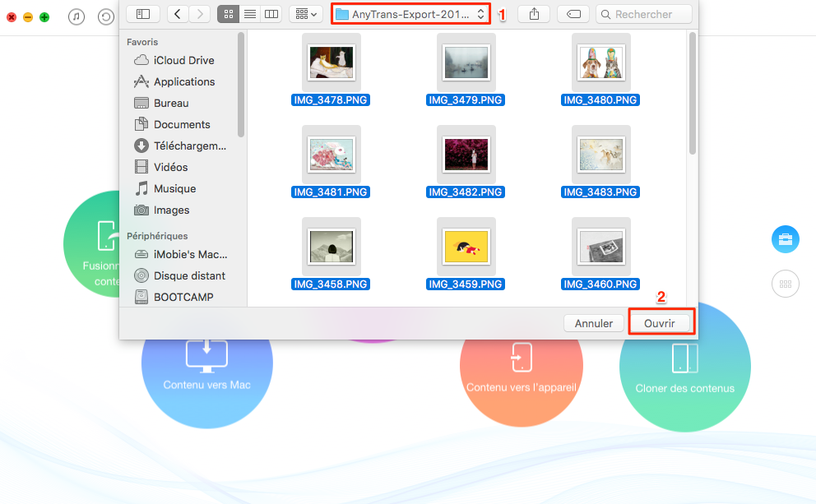This screenshot has width=816, height=504.
Task: Select iCloud Drive in sidebar
Action: (183, 60)
